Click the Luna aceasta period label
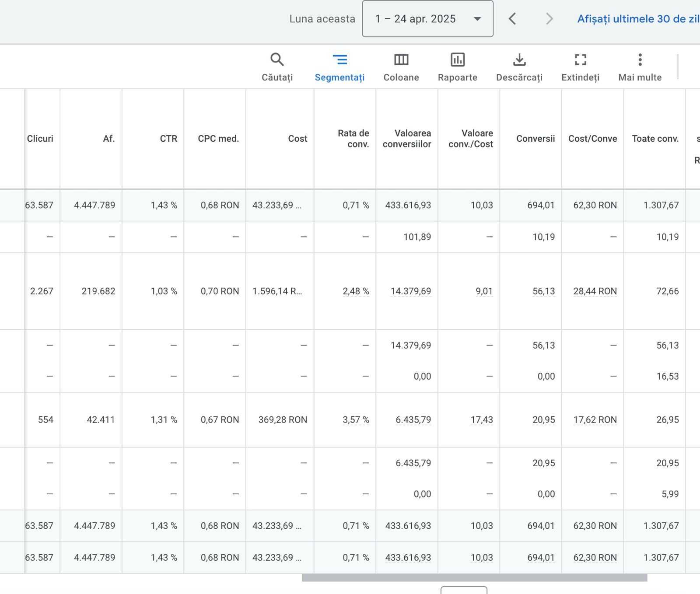The image size is (700, 594). coord(322,19)
